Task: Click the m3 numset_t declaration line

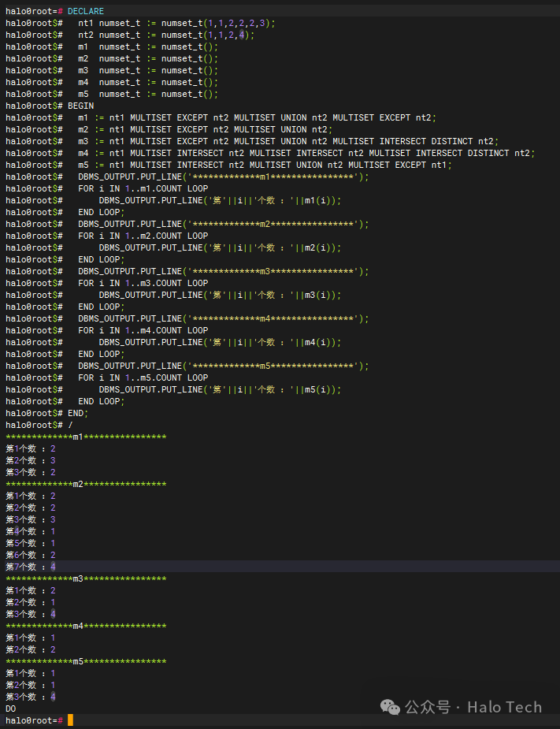Action: [x=148, y=71]
